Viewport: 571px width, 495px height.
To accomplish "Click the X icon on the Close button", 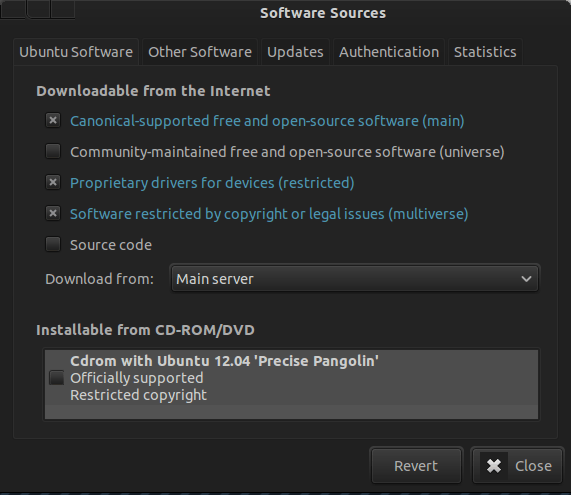I will pos(494,466).
